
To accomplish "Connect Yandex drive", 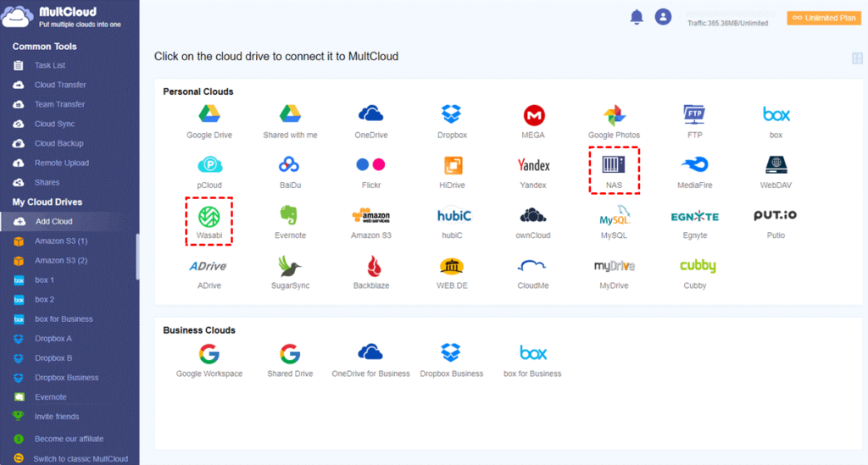I will pos(533,172).
